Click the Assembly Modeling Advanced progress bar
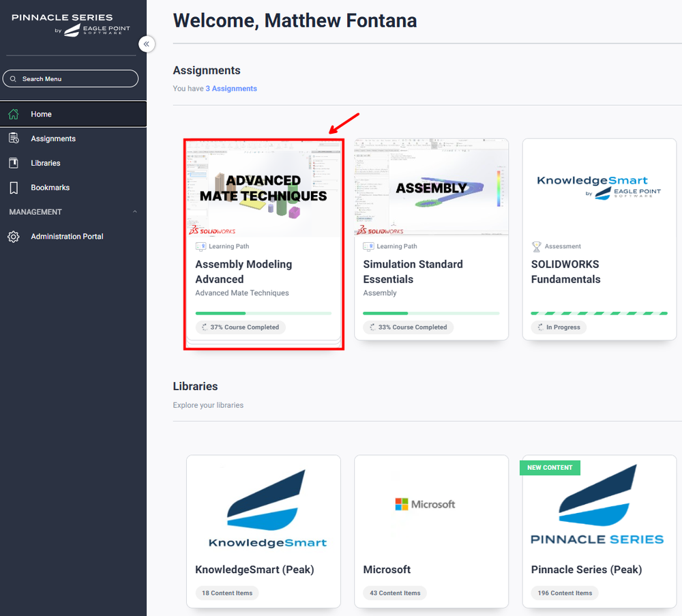682x616 pixels. pyautogui.click(x=263, y=313)
